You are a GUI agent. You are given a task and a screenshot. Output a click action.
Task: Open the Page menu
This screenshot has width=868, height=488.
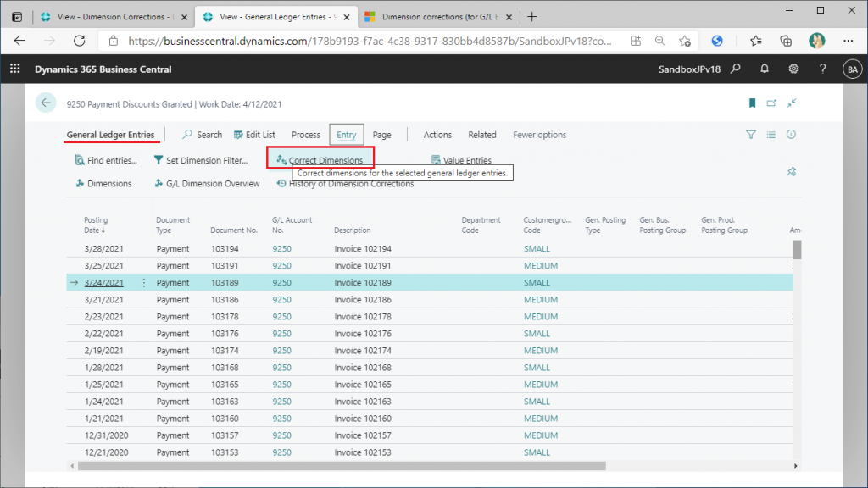(382, 135)
